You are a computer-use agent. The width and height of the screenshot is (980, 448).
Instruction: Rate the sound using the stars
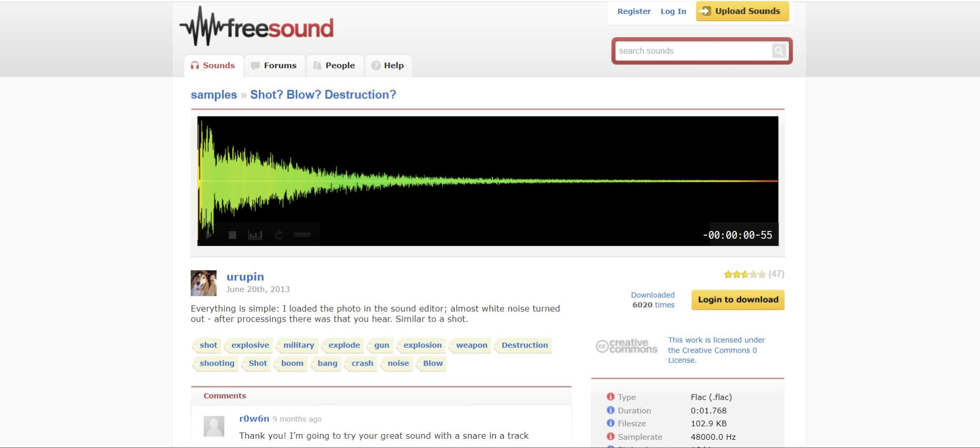(745, 274)
